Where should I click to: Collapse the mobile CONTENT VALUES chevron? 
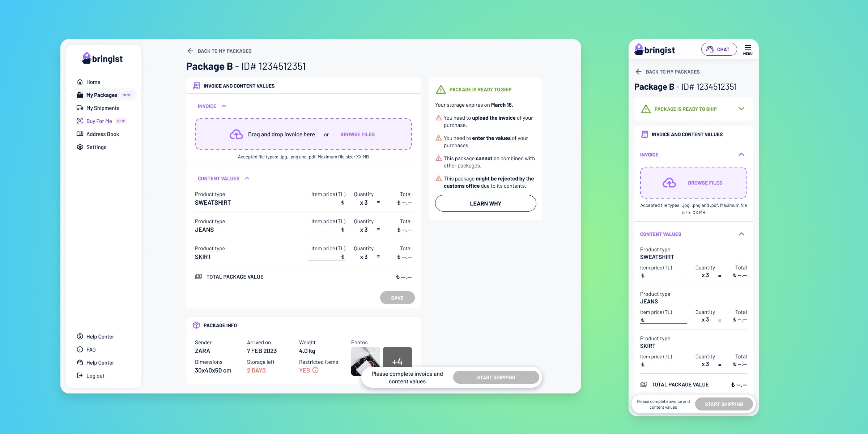741,234
